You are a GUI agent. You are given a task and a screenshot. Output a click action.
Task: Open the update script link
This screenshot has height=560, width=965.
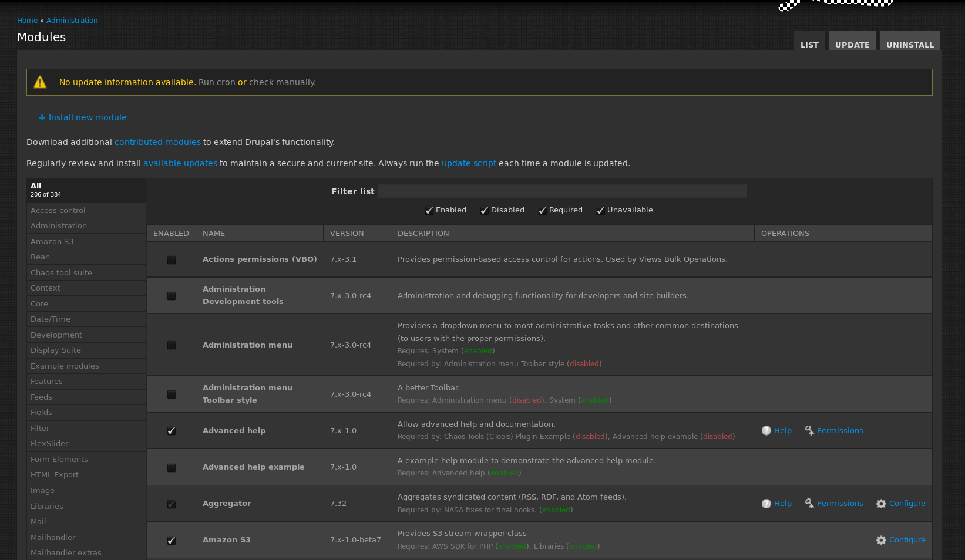coord(469,163)
